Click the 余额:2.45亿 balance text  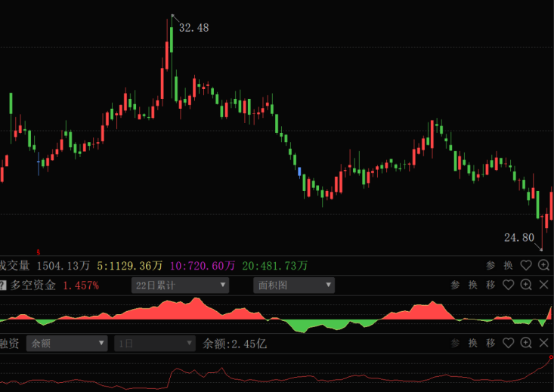(234, 343)
